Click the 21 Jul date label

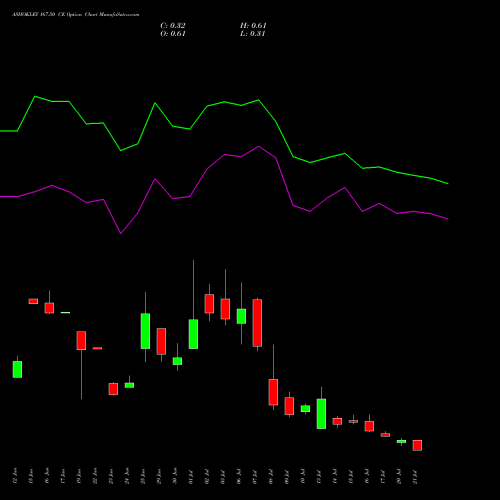click(415, 476)
